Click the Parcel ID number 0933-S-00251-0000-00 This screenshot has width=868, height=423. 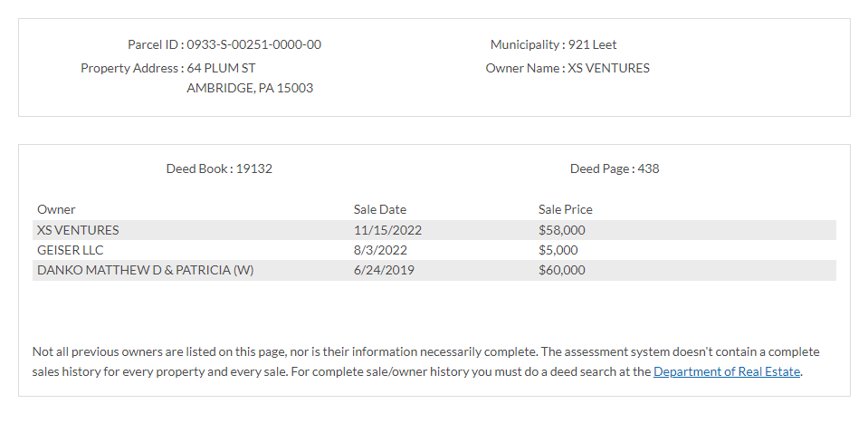tap(254, 44)
